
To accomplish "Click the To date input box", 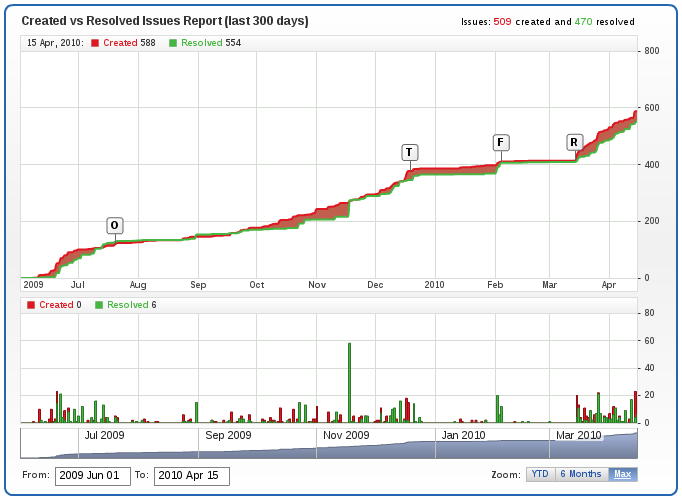I will [x=191, y=476].
